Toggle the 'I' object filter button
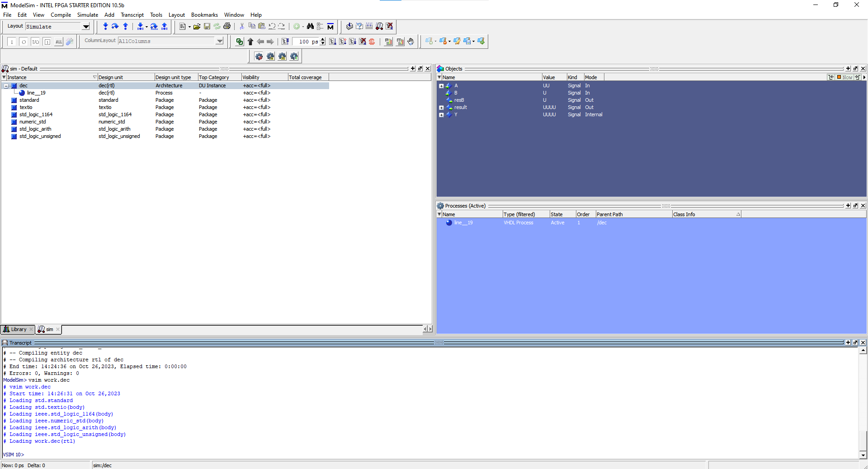 click(x=12, y=42)
